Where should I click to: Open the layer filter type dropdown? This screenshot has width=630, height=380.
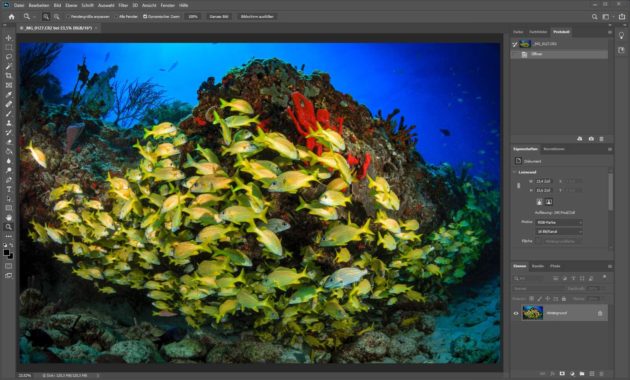528,278
